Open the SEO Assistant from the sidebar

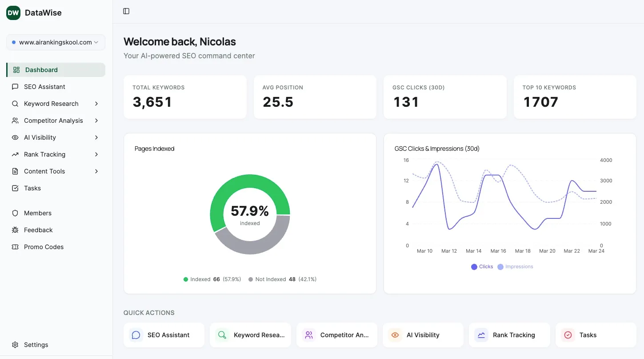tap(44, 86)
